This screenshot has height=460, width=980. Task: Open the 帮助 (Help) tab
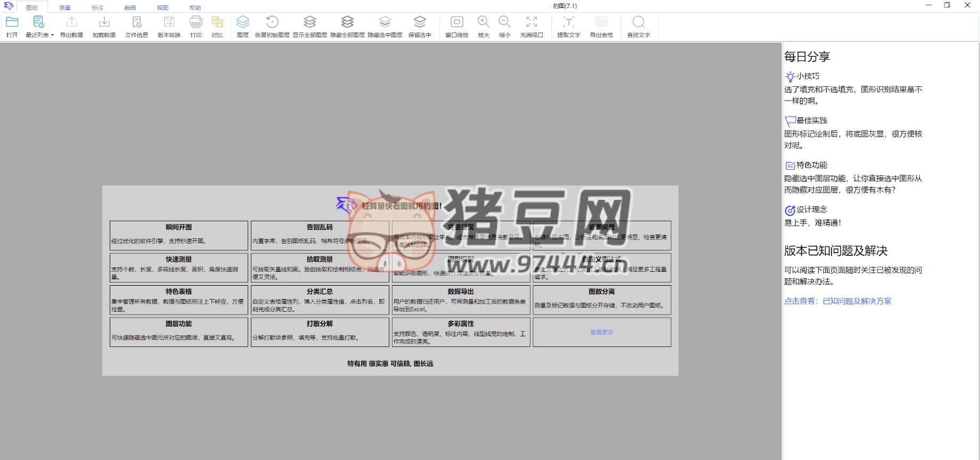pyautogui.click(x=195, y=7)
